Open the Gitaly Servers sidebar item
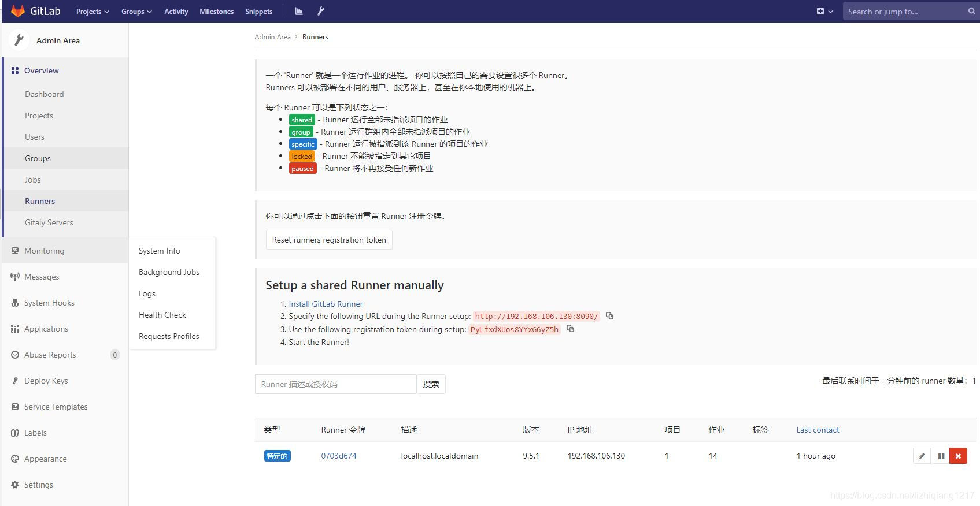Screen dimensions: 980x506 coord(49,222)
